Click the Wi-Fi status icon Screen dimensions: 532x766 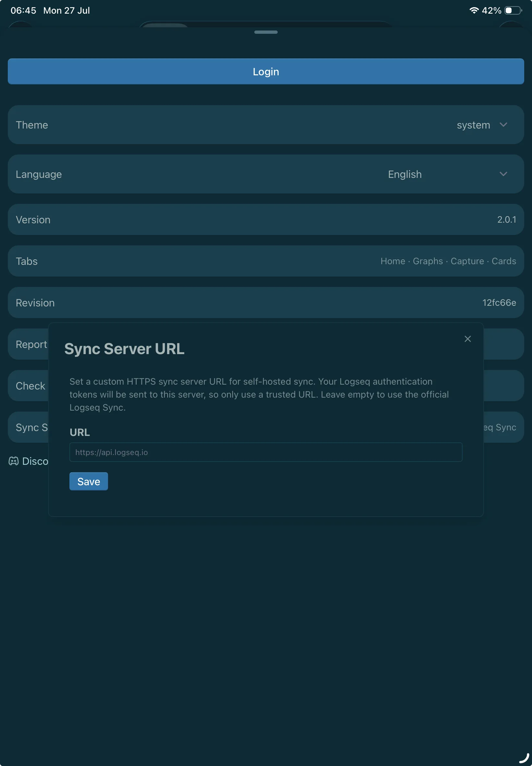tap(474, 10)
